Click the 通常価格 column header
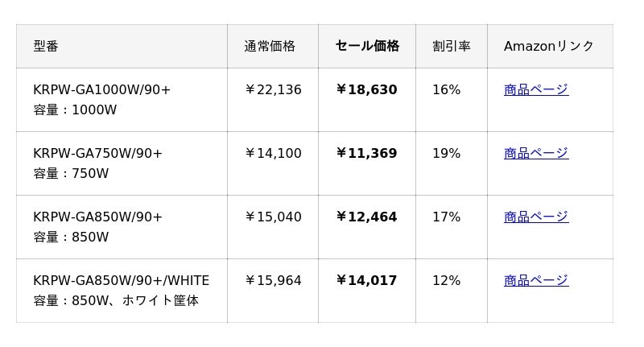Viewport: 644px width, 347px height. tap(270, 46)
